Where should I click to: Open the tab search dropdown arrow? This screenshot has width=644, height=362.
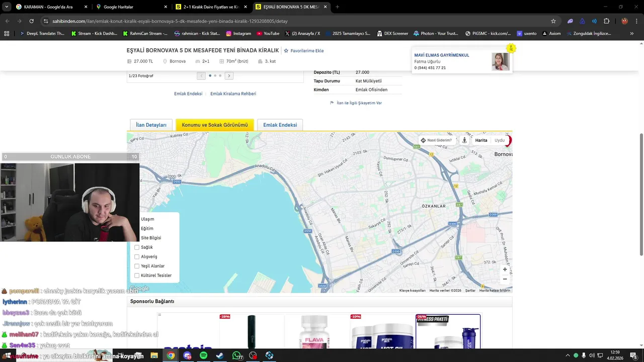pyautogui.click(x=7, y=7)
